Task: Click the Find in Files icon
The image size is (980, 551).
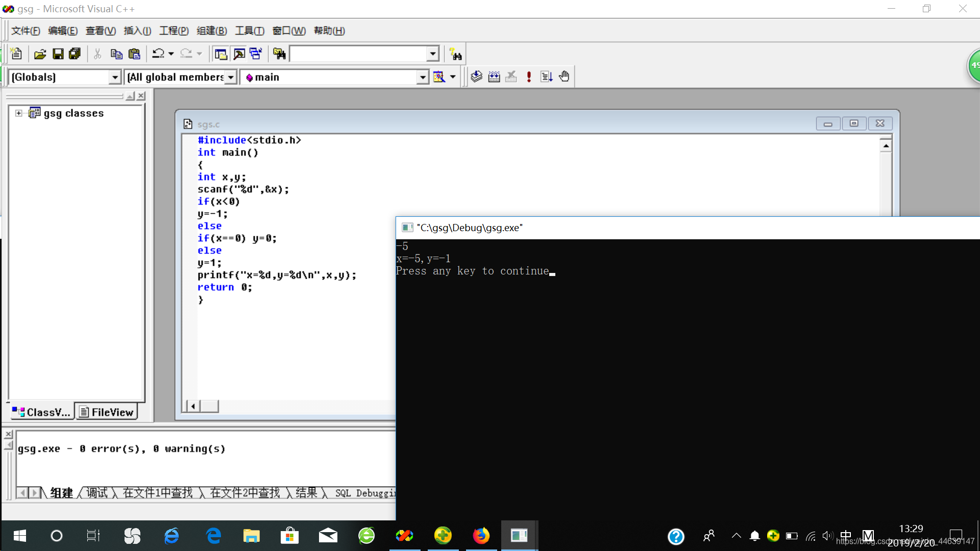Action: [x=279, y=54]
